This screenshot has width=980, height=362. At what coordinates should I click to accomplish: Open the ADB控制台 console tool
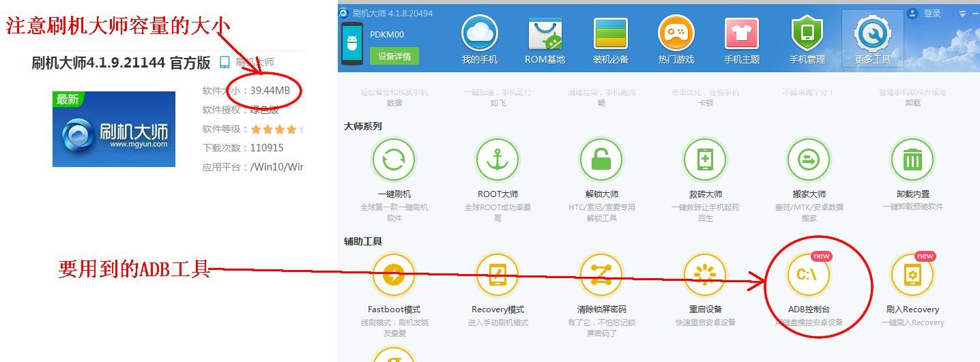pos(809,275)
